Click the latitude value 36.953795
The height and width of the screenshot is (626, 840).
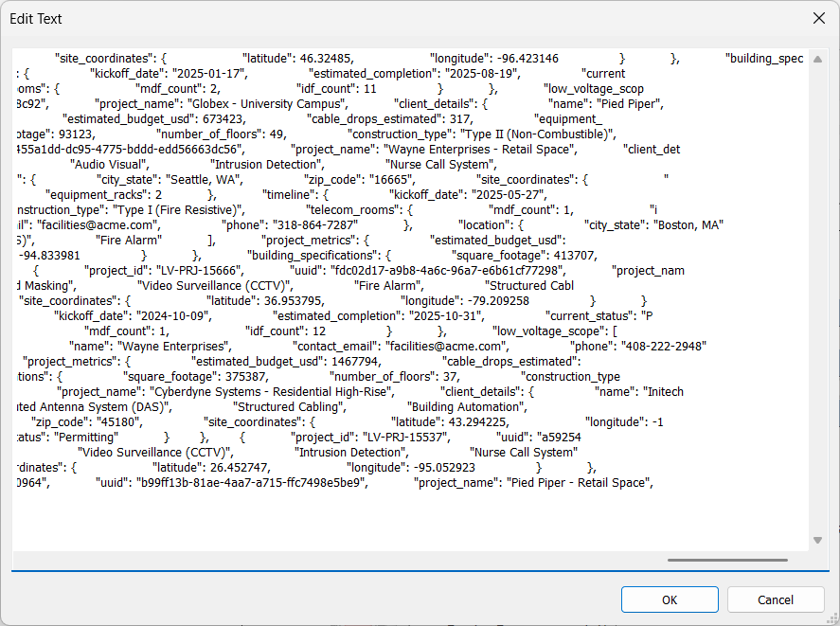[295, 301]
